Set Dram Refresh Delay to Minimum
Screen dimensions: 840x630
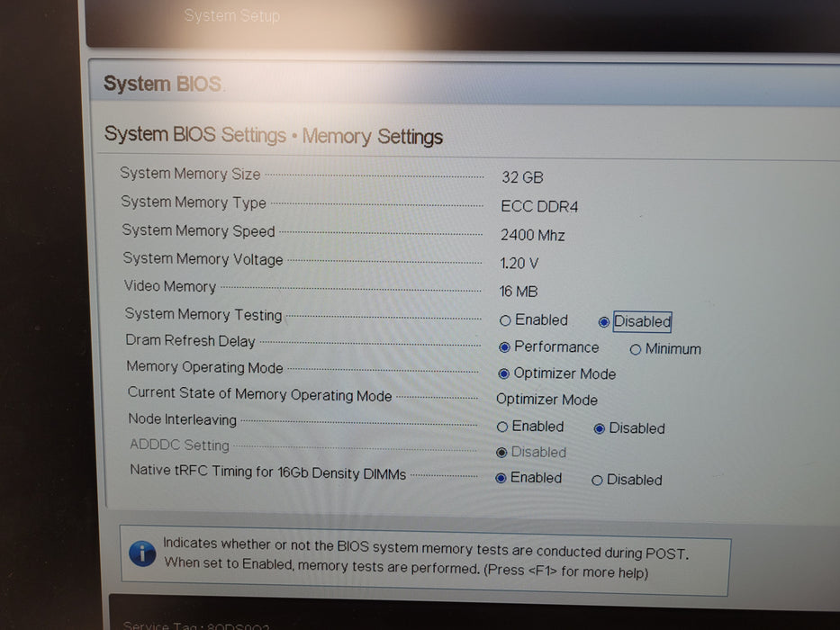(x=636, y=350)
